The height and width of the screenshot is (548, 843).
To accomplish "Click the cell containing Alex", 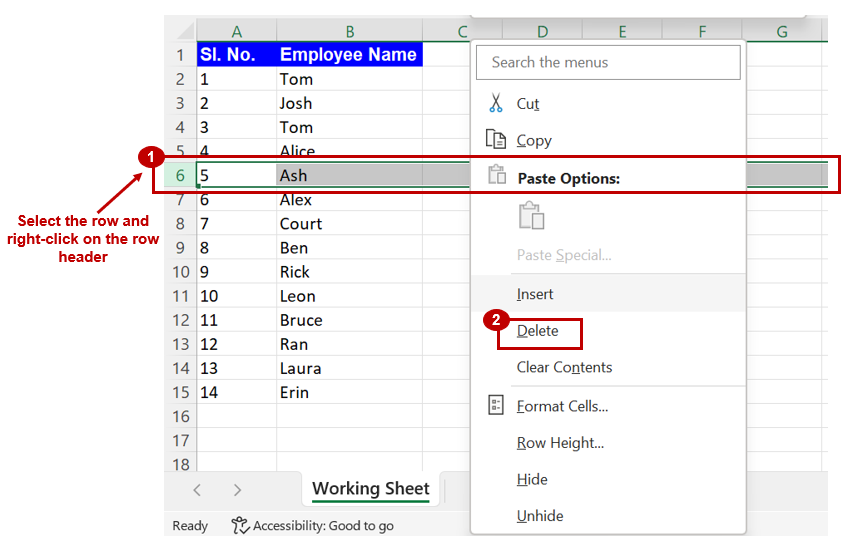I will pos(349,200).
